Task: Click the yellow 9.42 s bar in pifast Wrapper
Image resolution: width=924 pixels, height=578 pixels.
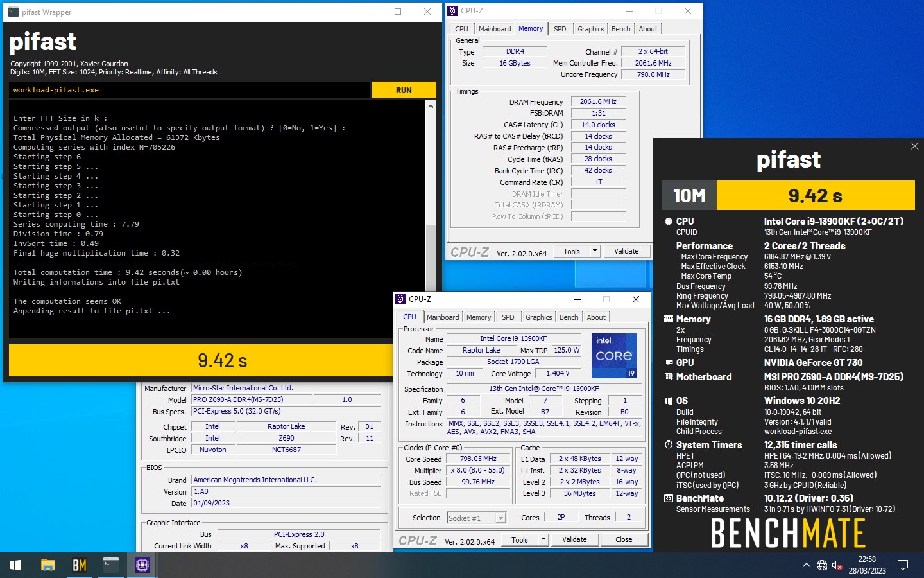Action: click(201, 360)
